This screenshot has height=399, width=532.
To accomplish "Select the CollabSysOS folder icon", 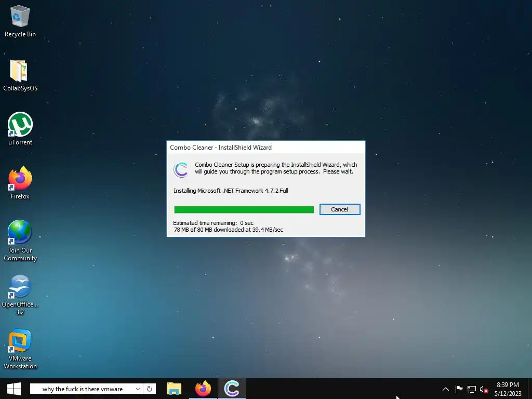I will 20,75.
